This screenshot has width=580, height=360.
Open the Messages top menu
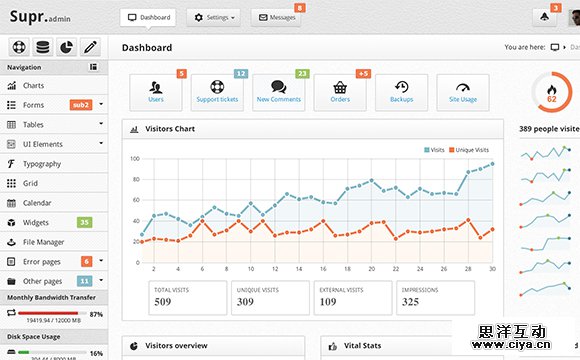pyautogui.click(x=276, y=17)
